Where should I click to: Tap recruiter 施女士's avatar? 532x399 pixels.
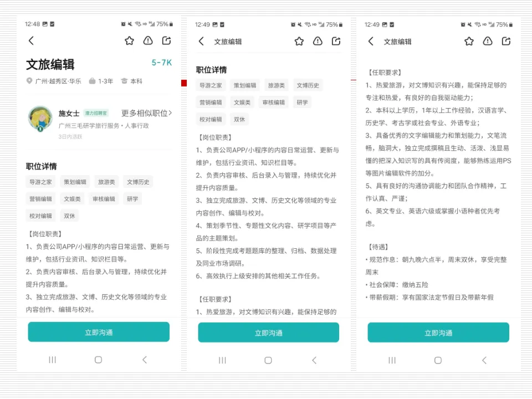tap(40, 119)
